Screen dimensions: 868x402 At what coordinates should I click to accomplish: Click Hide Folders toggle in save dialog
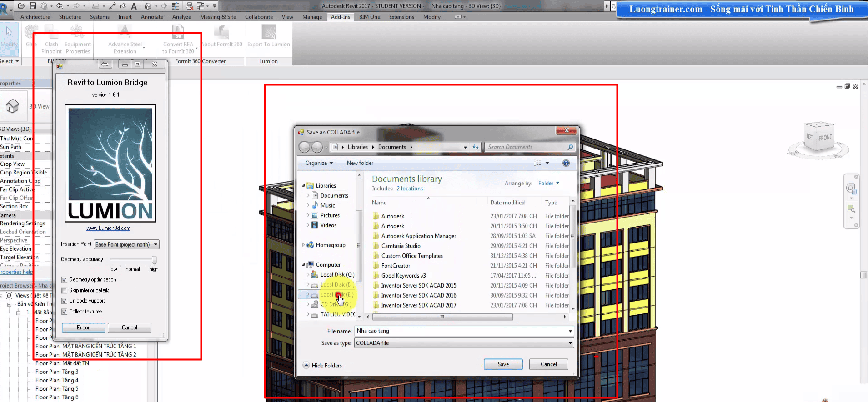(x=322, y=365)
